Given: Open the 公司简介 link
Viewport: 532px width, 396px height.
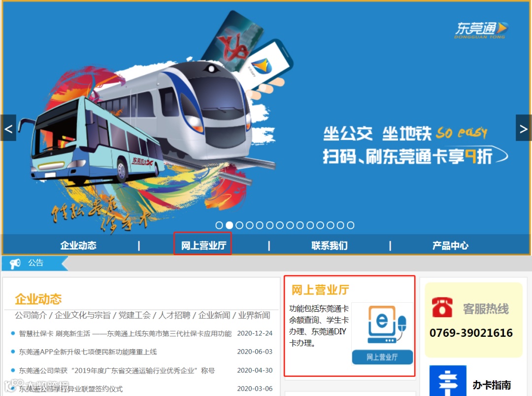Looking at the screenshot, I should [31, 315].
